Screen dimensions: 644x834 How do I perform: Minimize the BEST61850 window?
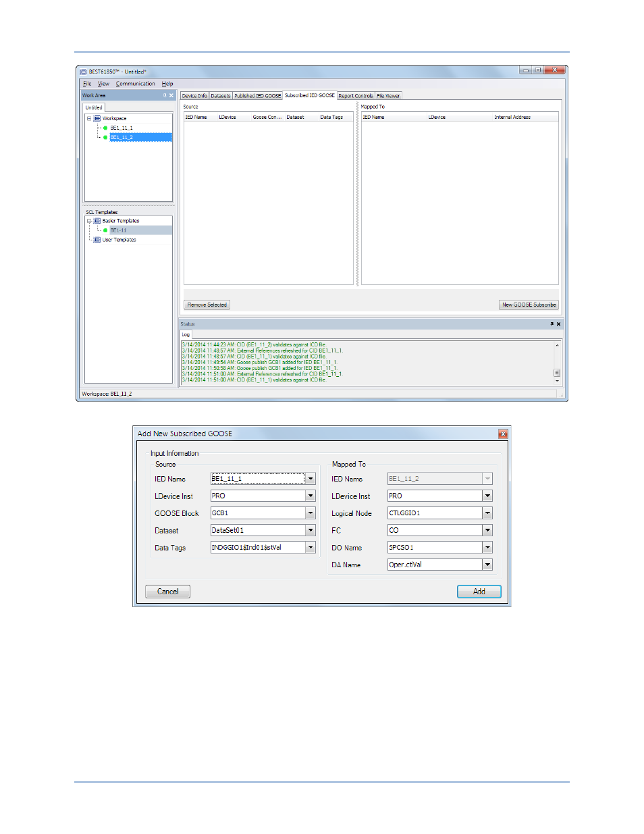[x=526, y=70]
